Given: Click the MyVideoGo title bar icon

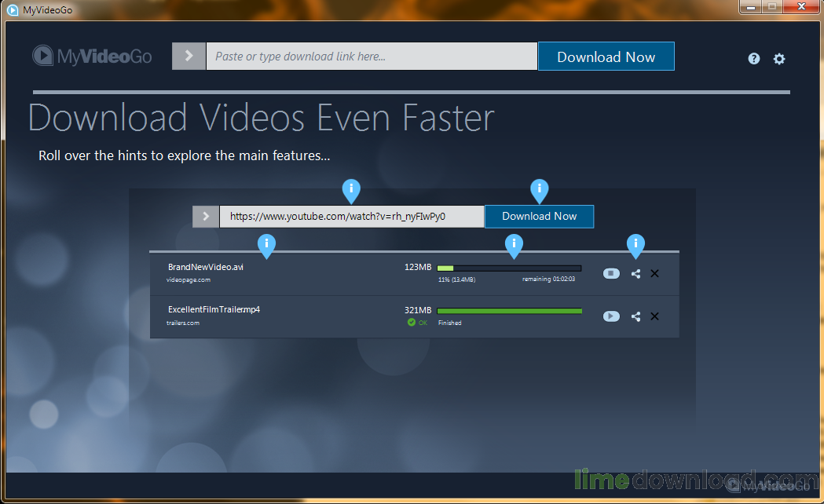Looking at the screenshot, I should [x=13, y=10].
